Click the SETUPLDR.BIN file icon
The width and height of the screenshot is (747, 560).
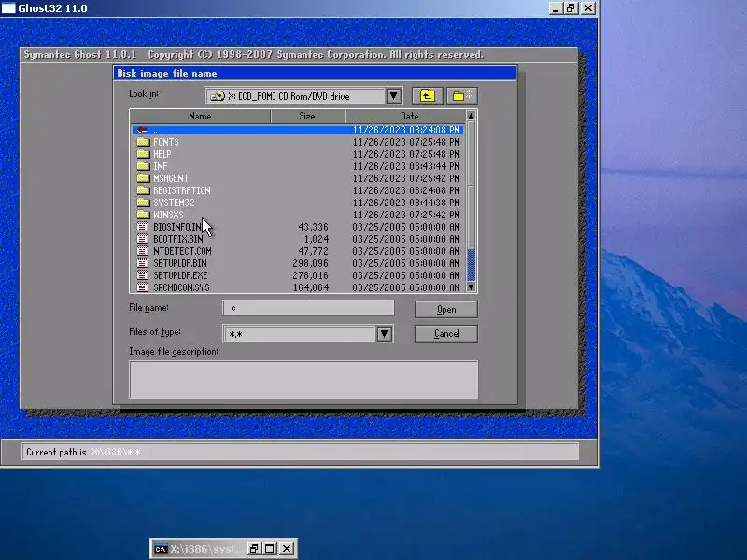pyautogui.click(x=143, y=263)
